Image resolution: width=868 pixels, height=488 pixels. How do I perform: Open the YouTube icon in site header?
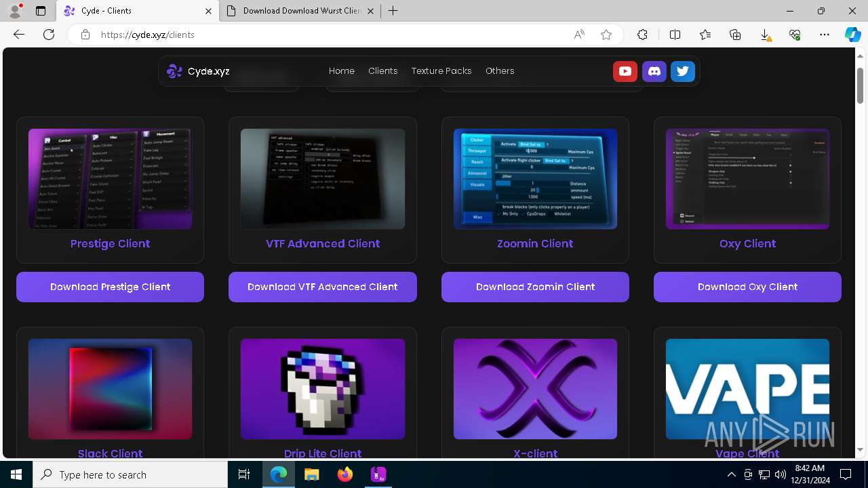(x=625, y=71)
